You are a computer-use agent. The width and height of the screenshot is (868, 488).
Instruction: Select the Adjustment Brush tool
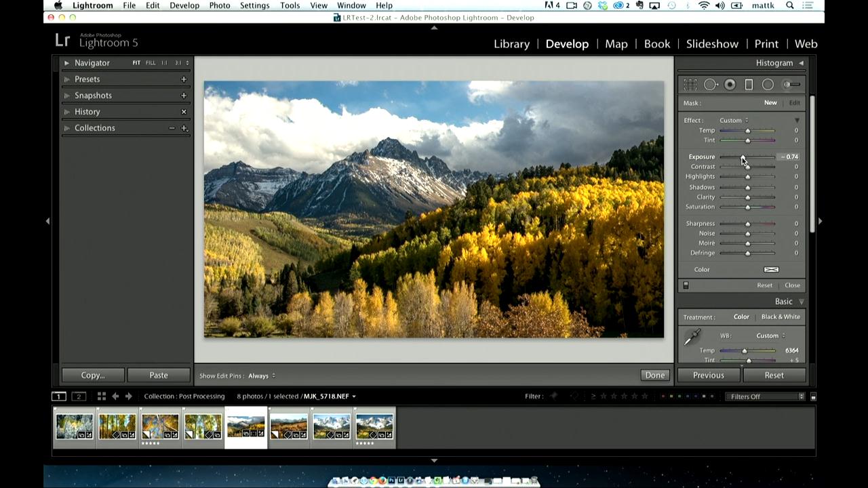point(791,85)
